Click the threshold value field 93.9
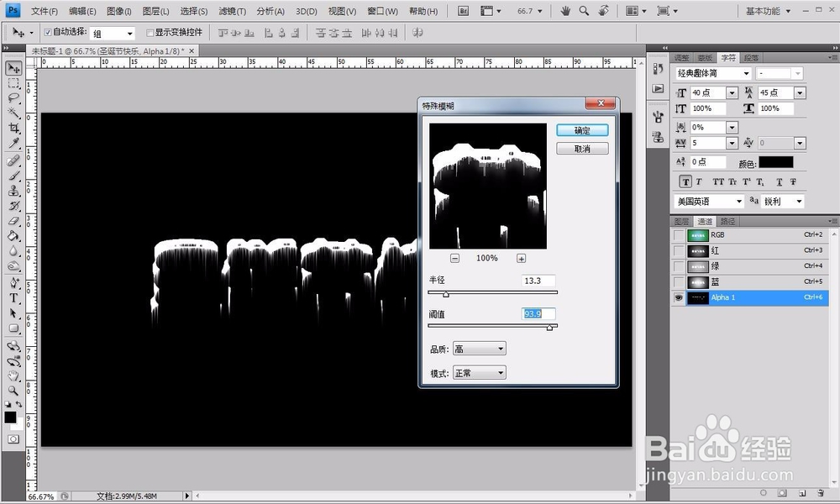Screen dimensions: 840x504 [x=538, y=314]
